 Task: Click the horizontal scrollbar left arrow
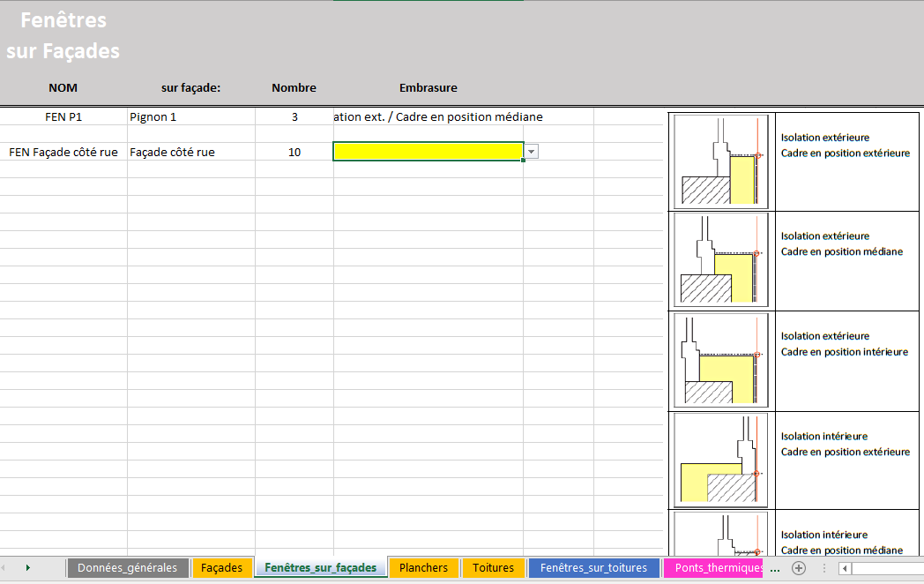click(845, 568)
